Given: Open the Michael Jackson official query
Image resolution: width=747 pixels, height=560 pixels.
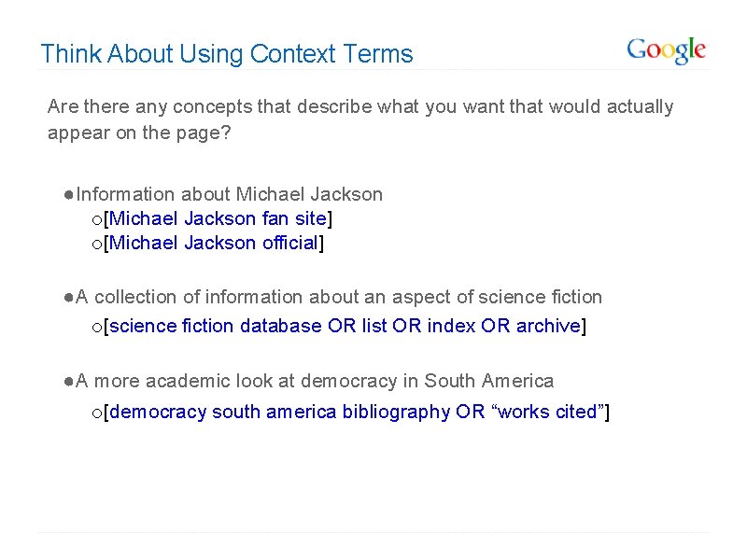Looking at the screenshot, I should [214, 243].
